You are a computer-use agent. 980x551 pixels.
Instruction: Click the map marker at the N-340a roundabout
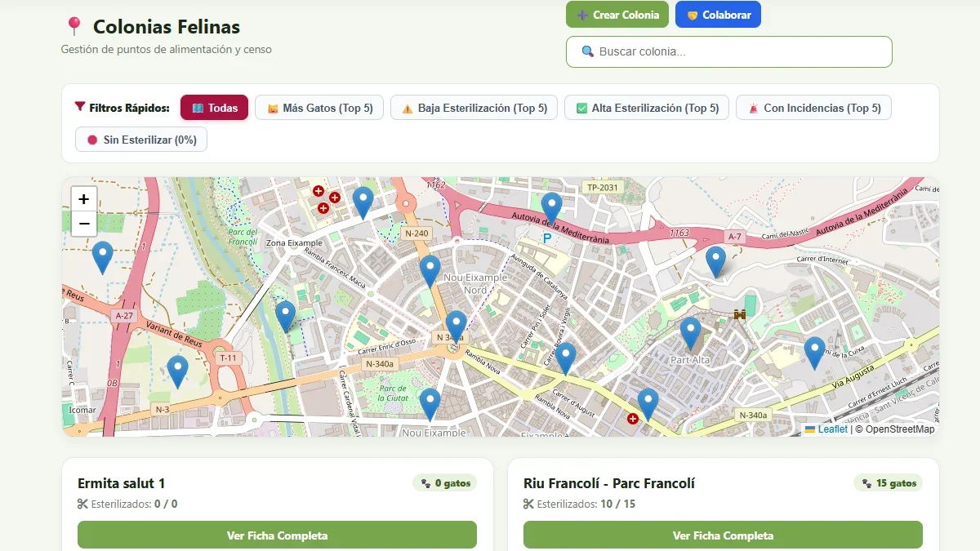(456, 327)
